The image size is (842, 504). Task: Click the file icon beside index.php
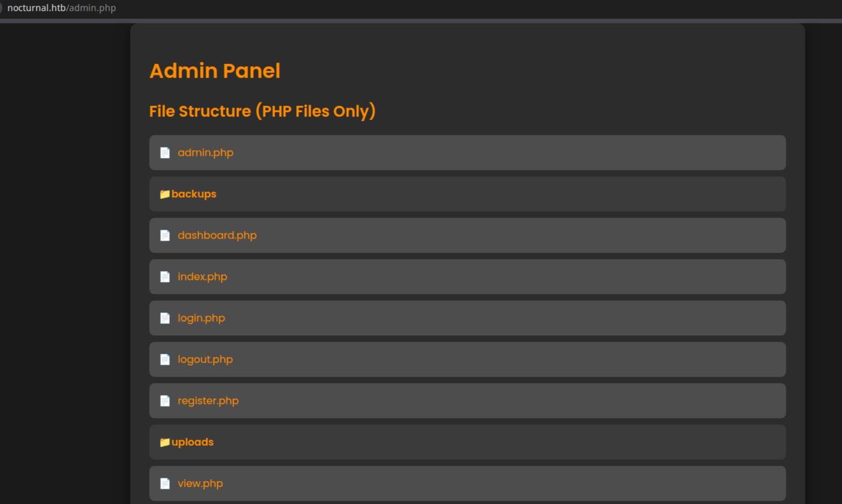click(x=165, y=277)
